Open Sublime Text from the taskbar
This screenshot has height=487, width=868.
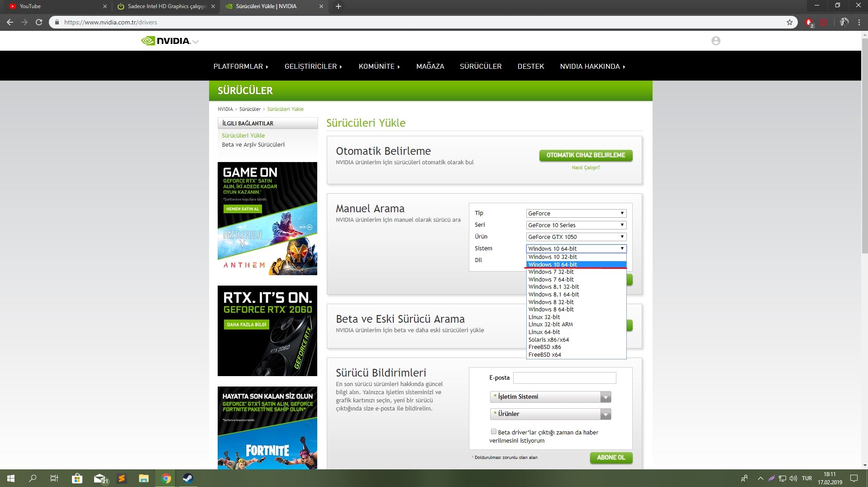[121, 478]
